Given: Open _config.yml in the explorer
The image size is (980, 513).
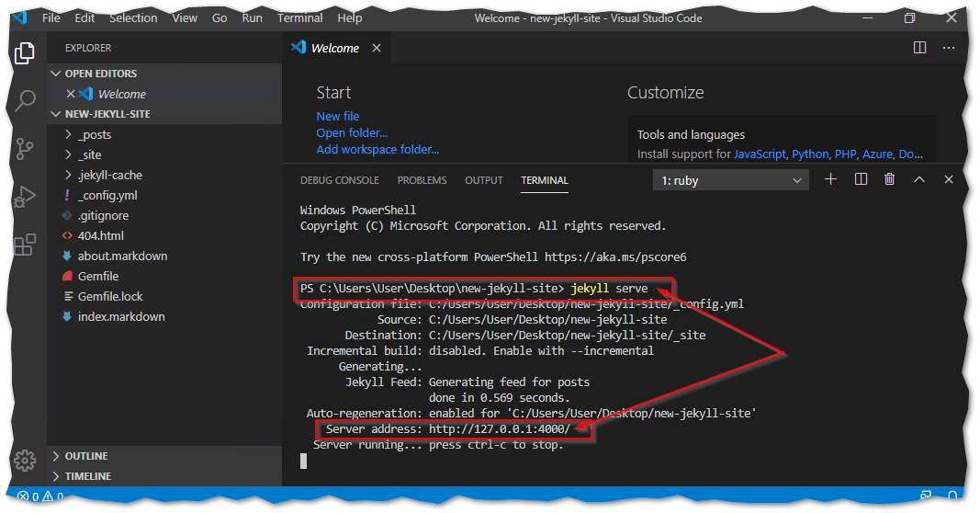Looking at the screenshot, I should click(164, 195).
